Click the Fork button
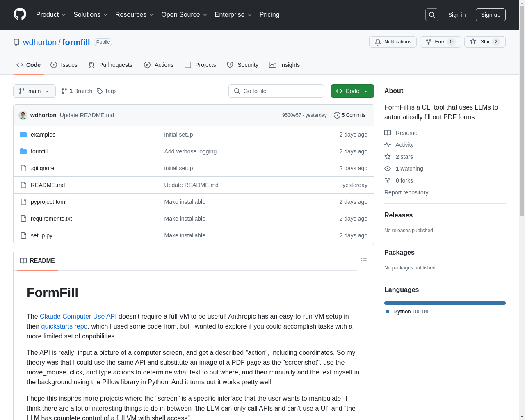 click(x=441, y=42)
